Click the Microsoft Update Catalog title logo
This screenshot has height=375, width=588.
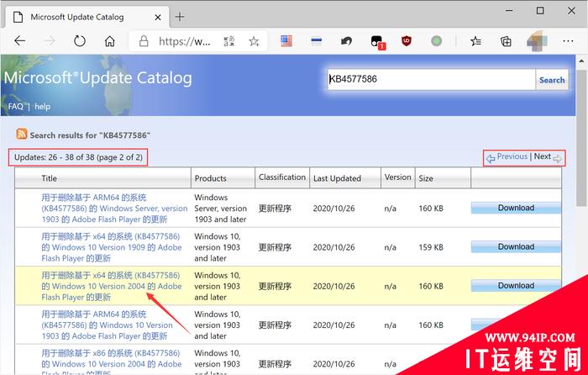(98, 78)
